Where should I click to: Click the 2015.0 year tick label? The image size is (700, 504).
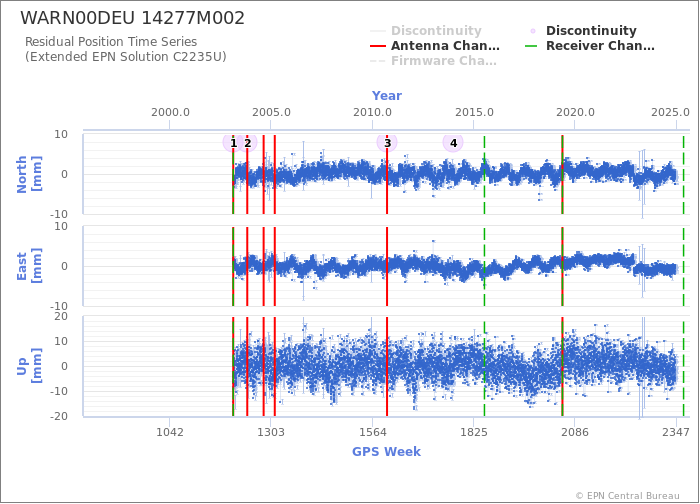474,112
